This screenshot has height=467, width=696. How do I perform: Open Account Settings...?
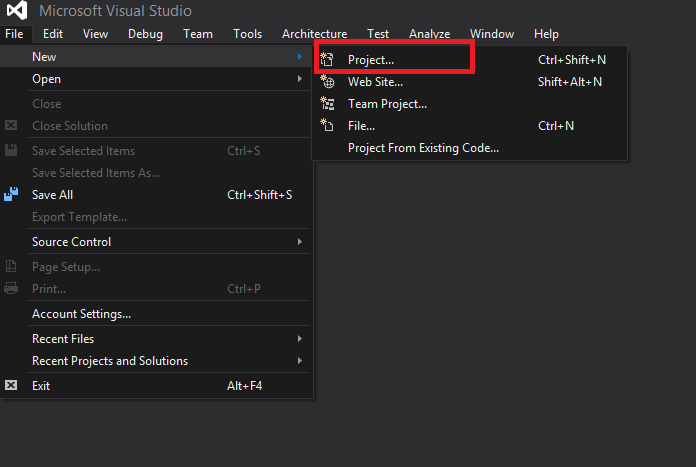(x=155, y=314)
